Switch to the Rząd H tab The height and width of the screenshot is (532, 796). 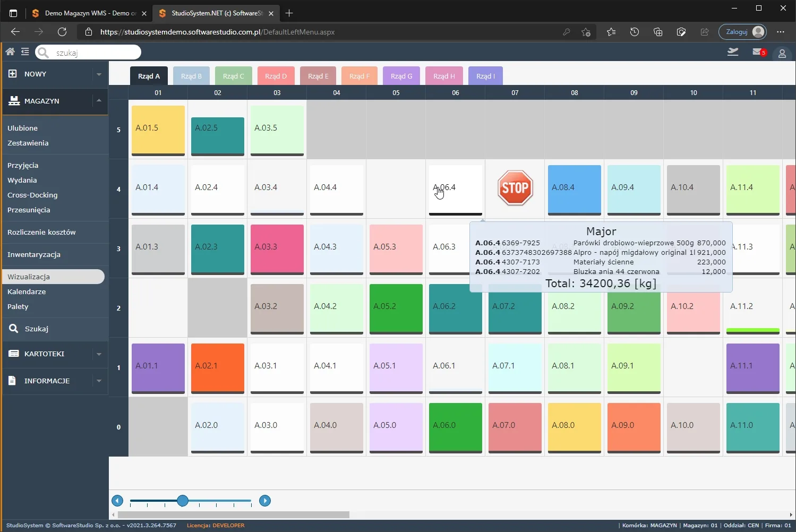coord(444,76)
